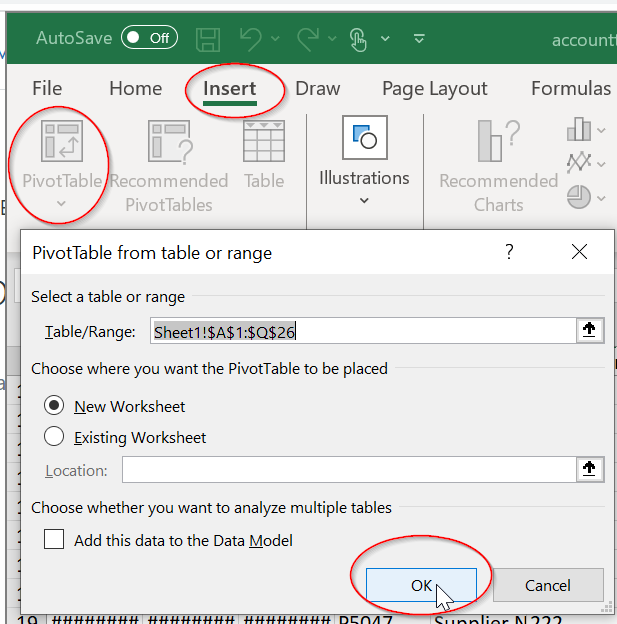Open the Touch/Mouse Mode dropdown arrow
617x624 pixels.
point(385,39)
